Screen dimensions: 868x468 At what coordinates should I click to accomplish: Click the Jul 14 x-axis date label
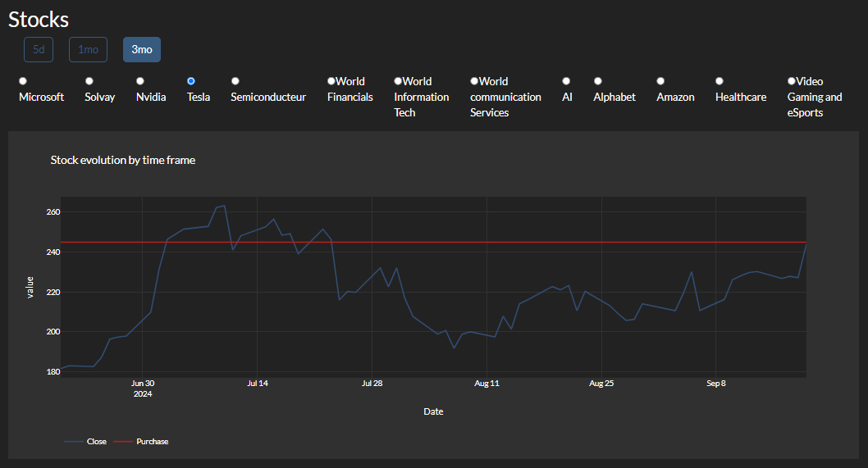[x=258, y=383]
